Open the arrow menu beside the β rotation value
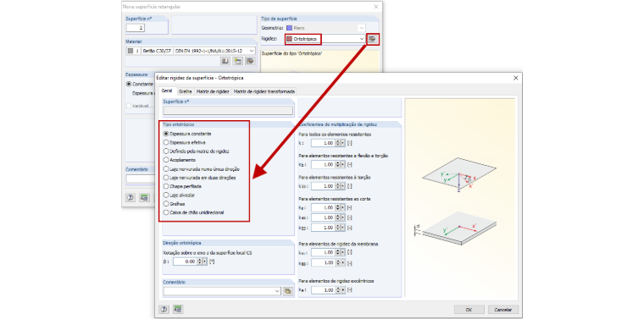Screen dimensions: 644x319 point(205,261)
